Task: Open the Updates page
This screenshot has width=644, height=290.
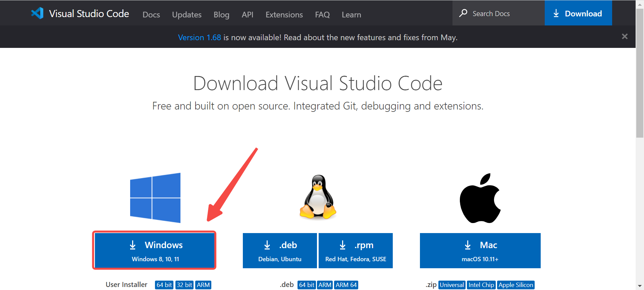Action: (187, 15)
